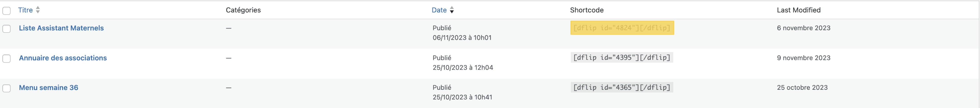The image size is (980, 108).
Task: Toggle the select-all checkbox in header
Action: (x=6, y=11)
